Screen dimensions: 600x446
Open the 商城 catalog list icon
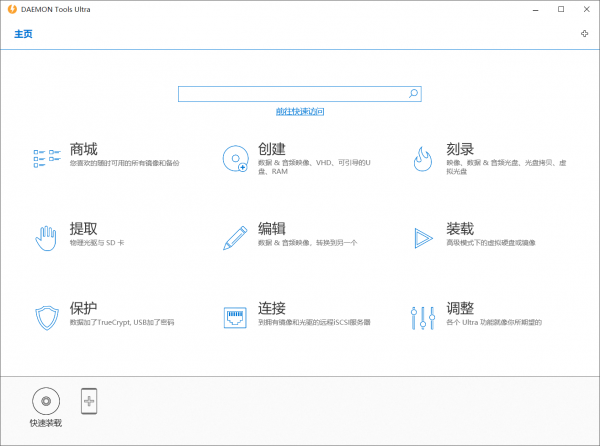(x=47, y=158)
